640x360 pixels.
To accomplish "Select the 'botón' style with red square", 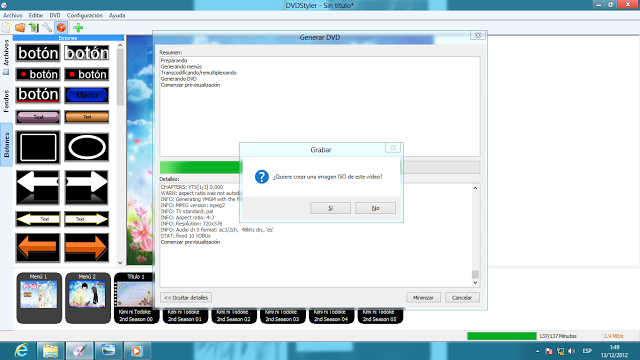I will (87, 74).
